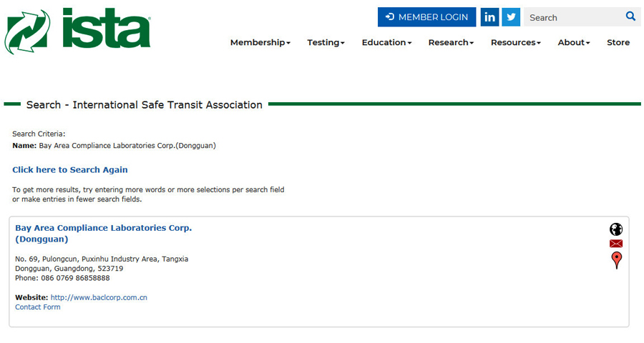Click the page heading 'Search - International Safe Transit Association'
The height and width of the screenshot is (343, 644).
[144, 104]
